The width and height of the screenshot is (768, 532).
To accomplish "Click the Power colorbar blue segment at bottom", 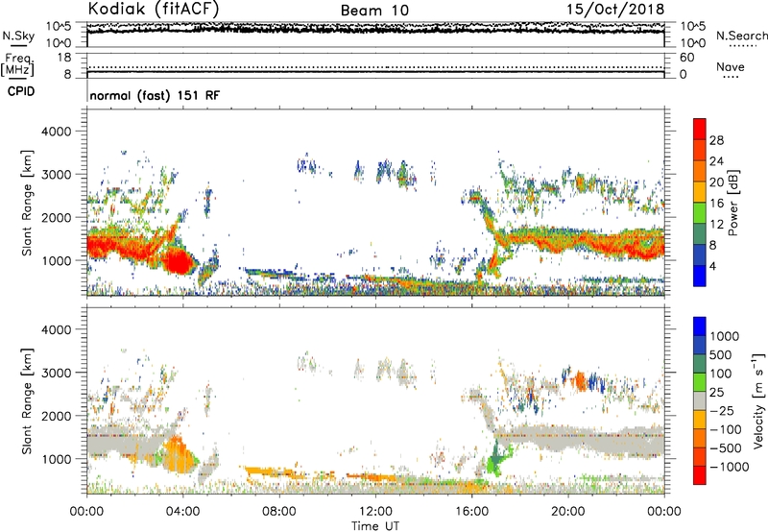I will pos(700,276).
